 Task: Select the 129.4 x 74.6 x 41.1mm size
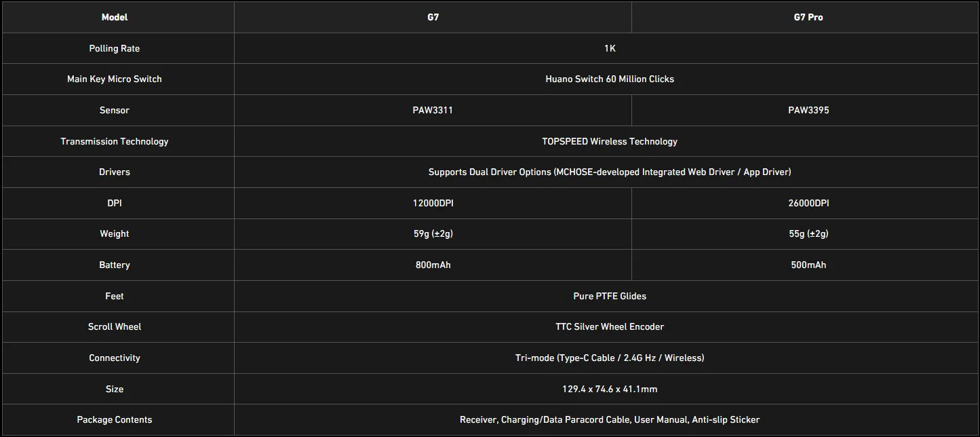tap(609, 389)
